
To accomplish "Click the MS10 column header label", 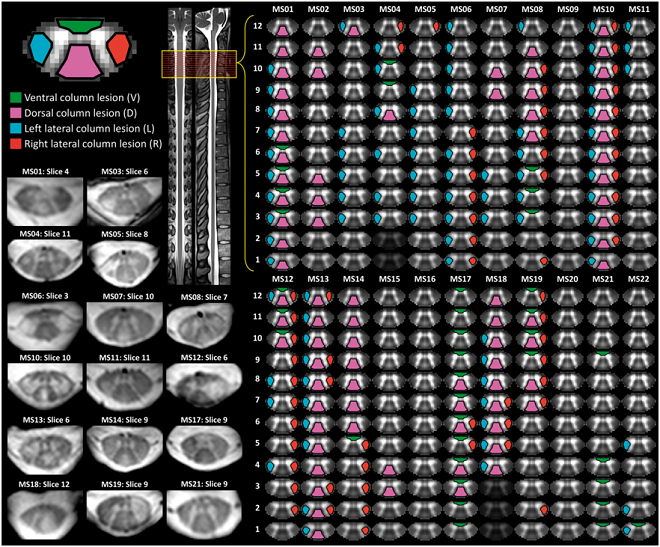I will point(603,8).
